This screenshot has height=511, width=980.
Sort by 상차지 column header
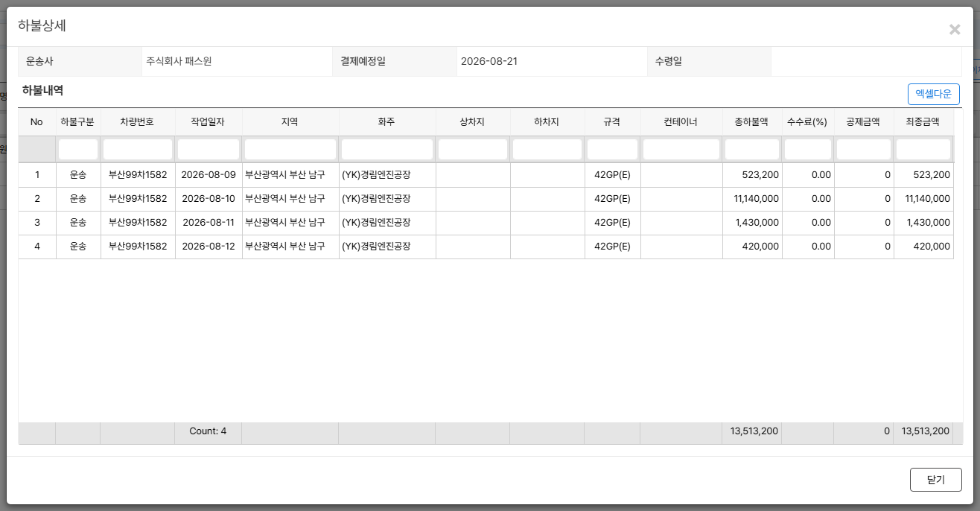pyautogui.click(x=473, y=122)
